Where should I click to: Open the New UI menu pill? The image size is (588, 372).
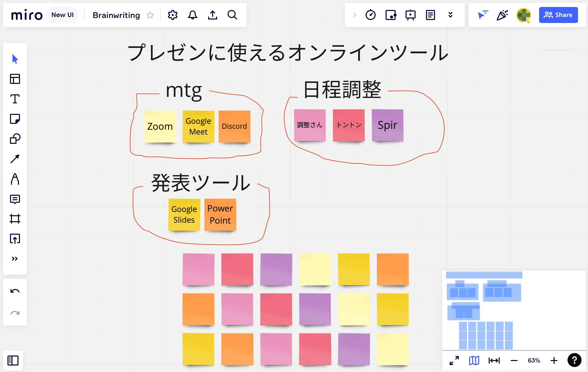(62, 15)
